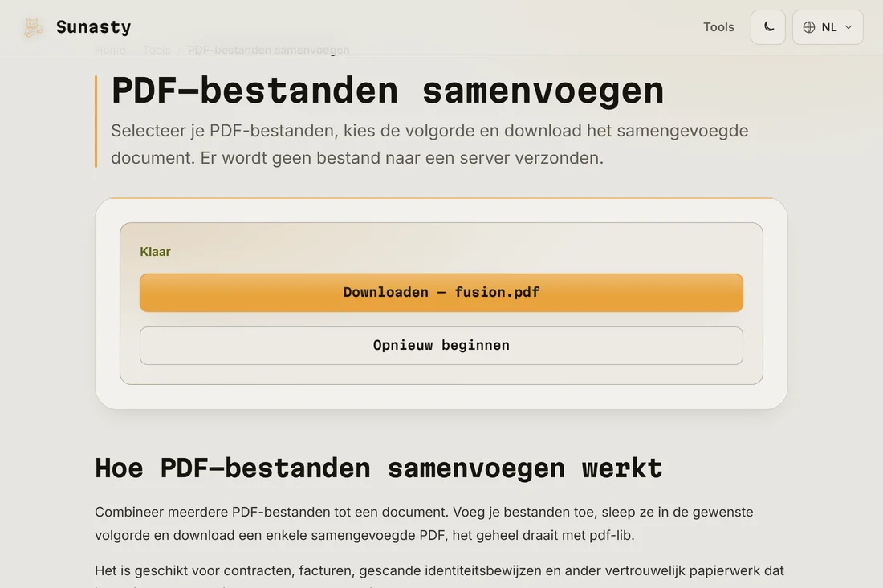The image size is (883, 588).
Task: Click the Hoe PDF-bestanden samenvoegen werkt heading
Action: click(378, 468)
